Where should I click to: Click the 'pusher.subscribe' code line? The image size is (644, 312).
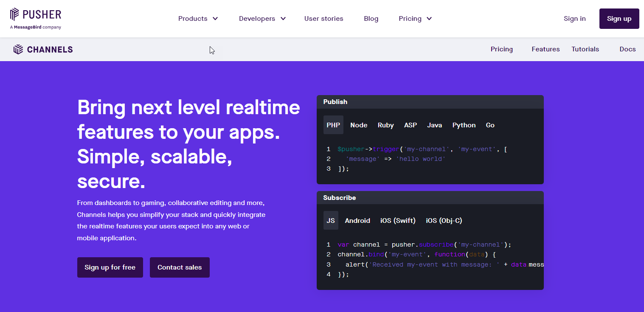(425, 245)
